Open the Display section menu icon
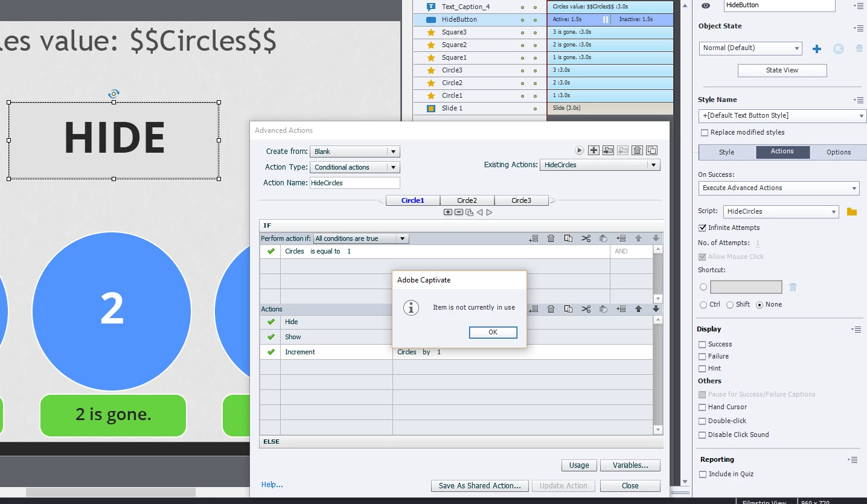 (856, 329)
